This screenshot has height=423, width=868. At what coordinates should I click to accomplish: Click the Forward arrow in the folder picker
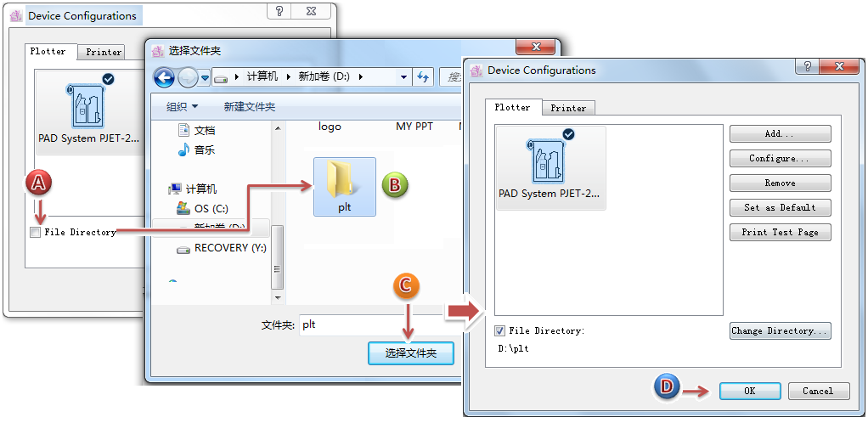pyautogui.click(x=188, y=77)
